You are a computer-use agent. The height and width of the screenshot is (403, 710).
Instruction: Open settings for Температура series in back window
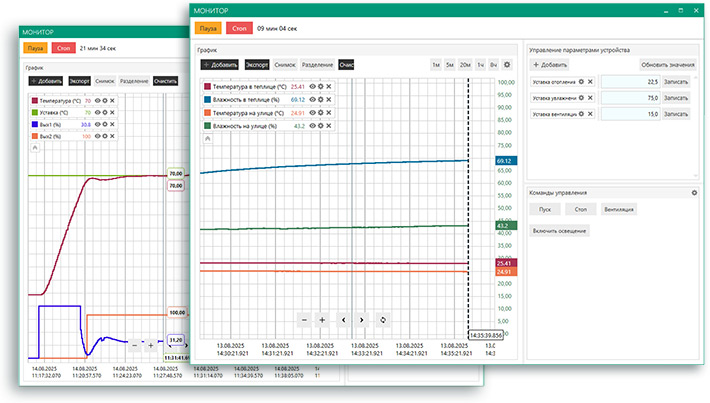tap(105, 101)
